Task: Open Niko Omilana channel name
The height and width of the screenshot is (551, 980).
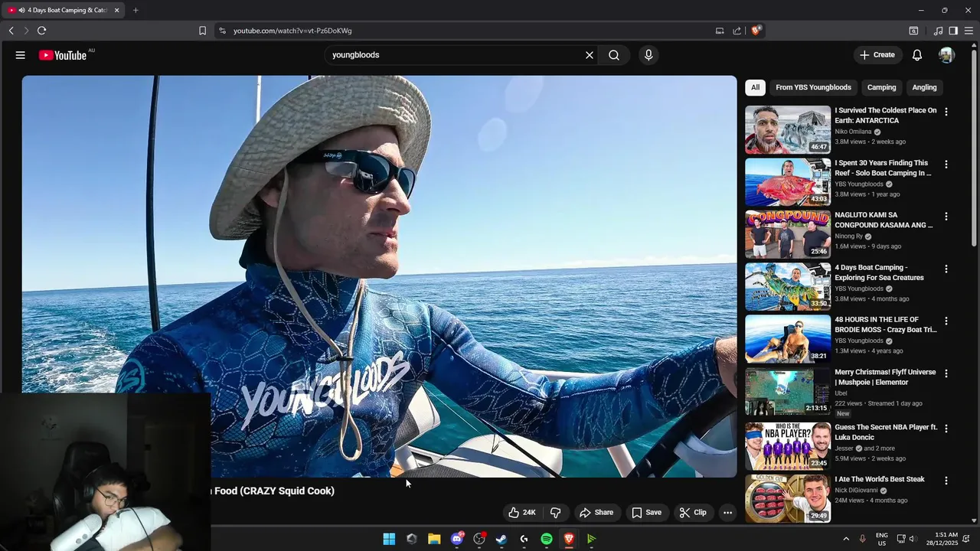Action: (853, 132)
